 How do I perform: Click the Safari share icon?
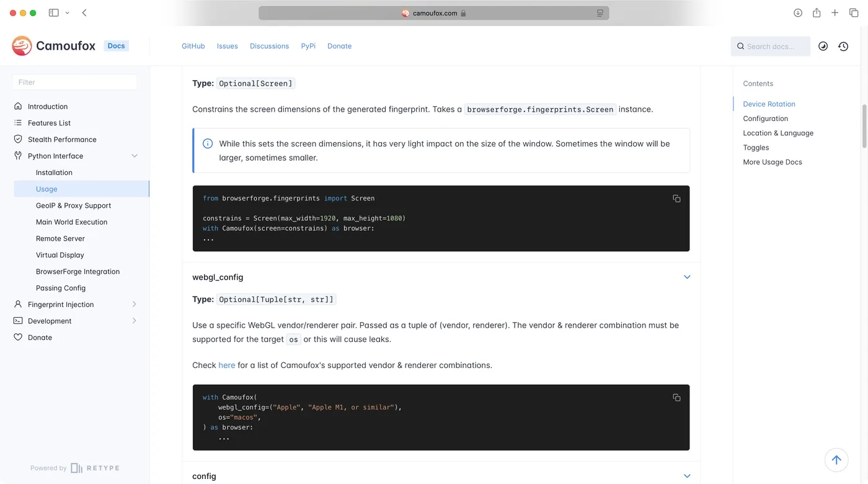(817, 12)
